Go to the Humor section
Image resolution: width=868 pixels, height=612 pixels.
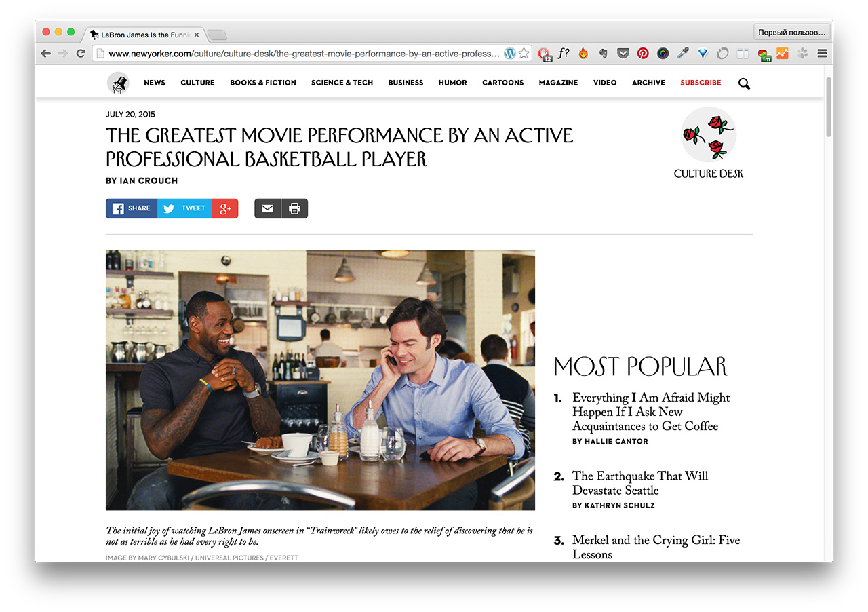[x=452, y=83]
